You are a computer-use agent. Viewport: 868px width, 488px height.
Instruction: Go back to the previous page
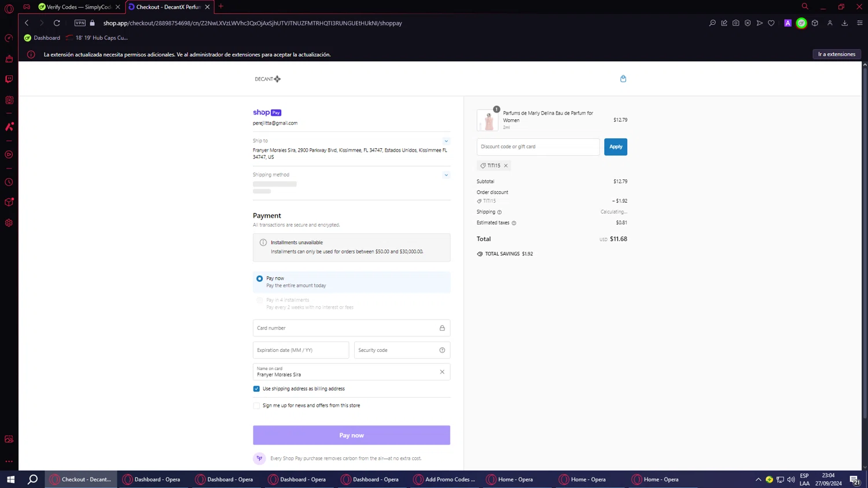27,23
